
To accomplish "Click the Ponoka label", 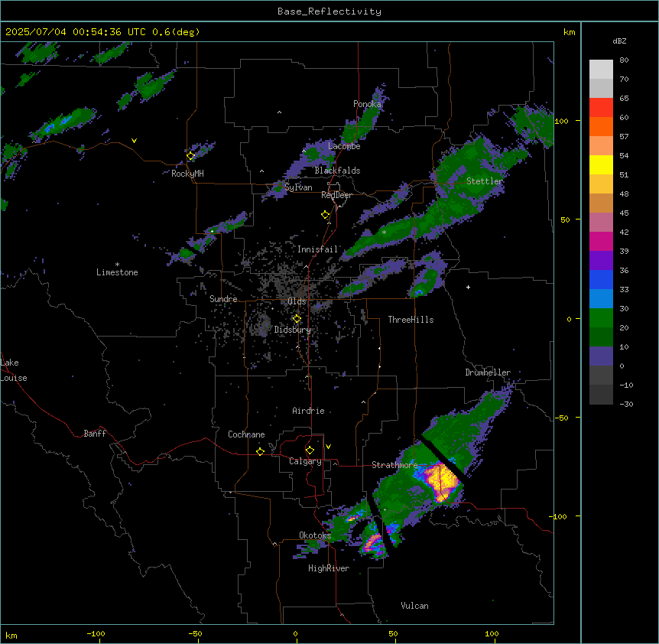I will pos(367,104).
